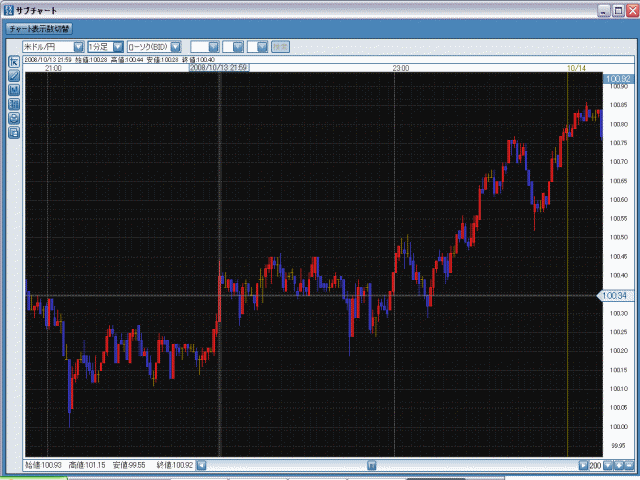Screen dimensions: 640x480
Task: Click the fourth icon in the left toolbar
Action: pyautogui.click(x=14, y=103)
